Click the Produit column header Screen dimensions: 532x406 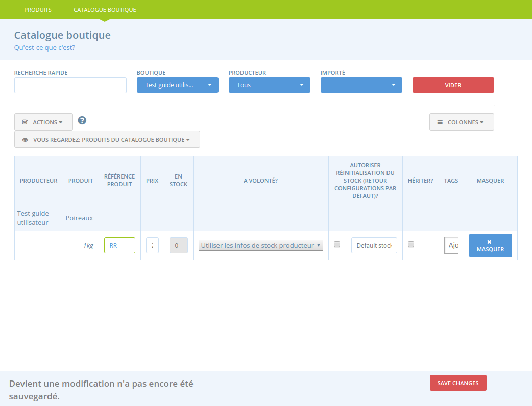(81, 181)
